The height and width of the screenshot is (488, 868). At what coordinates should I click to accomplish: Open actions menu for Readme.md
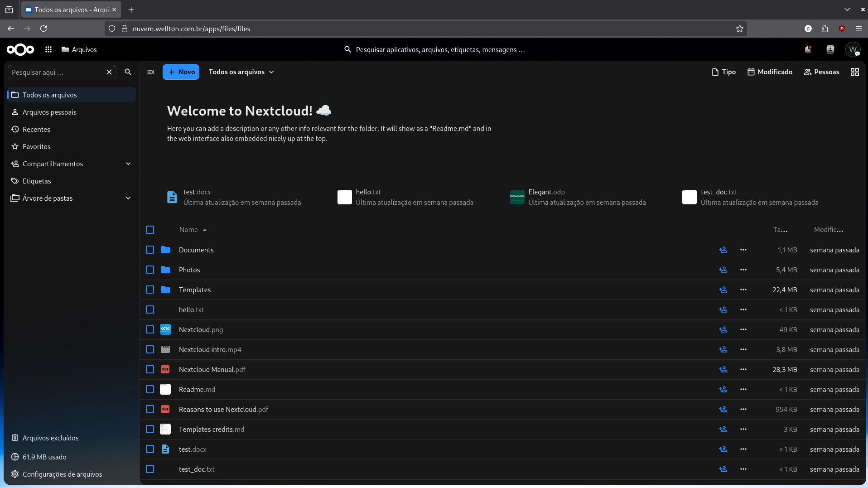click(743, 389)
